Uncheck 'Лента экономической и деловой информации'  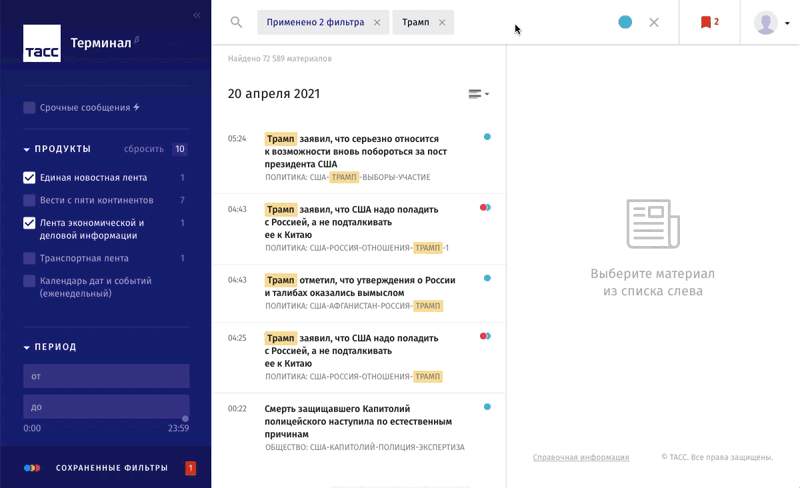(x=29, y=223)
